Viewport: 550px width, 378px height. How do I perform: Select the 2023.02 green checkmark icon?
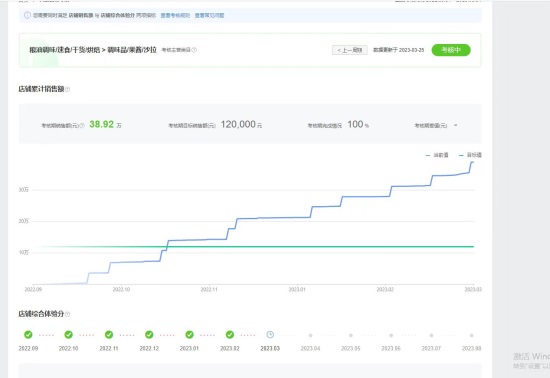(230, 335)
